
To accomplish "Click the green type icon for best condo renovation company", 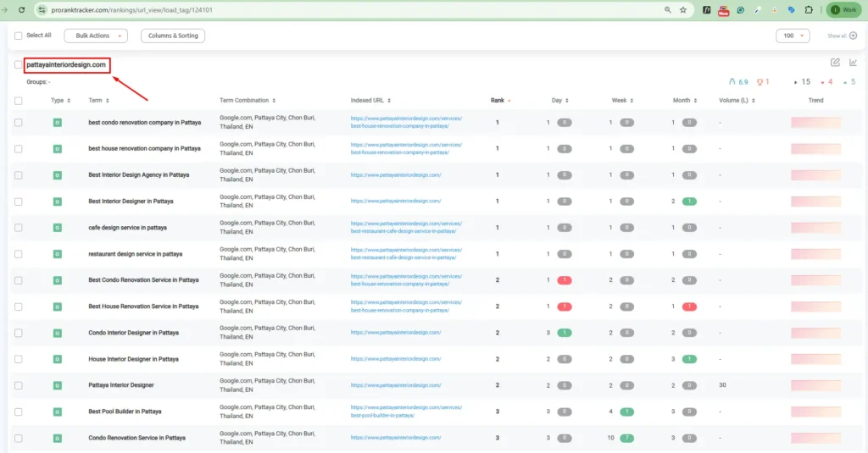I will pyautogui.click(x=57, y=122).
